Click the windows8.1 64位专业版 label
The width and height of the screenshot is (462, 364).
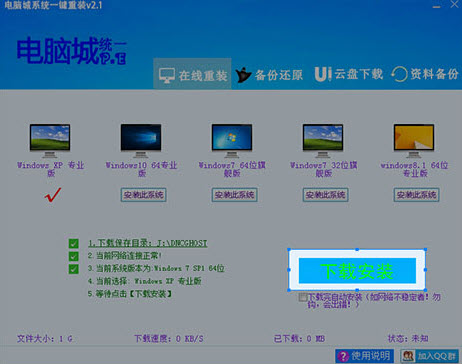pyautogui.click(x=414, y=169)
